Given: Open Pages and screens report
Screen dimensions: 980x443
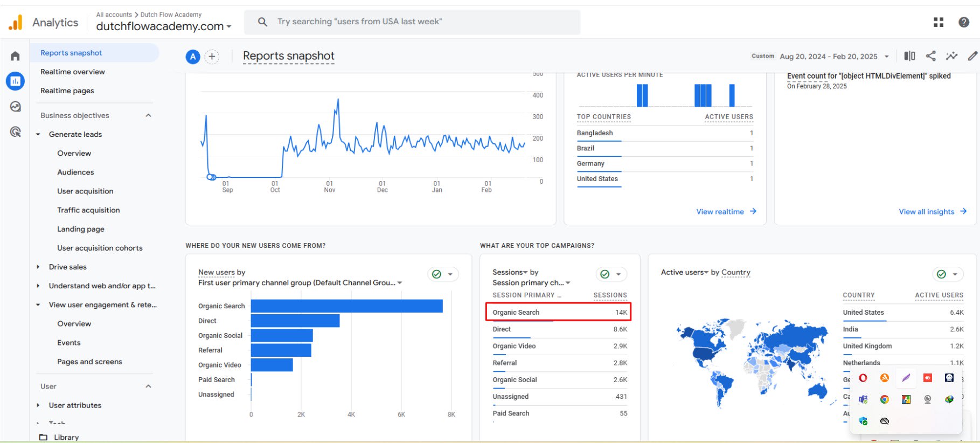Looking at the screenshot, I should (x=89, y=362).
